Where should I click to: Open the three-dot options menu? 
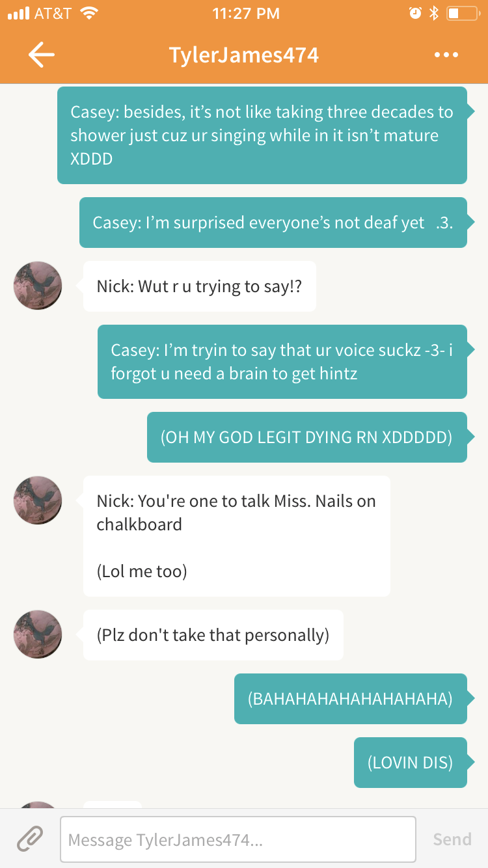coord(446,55)
